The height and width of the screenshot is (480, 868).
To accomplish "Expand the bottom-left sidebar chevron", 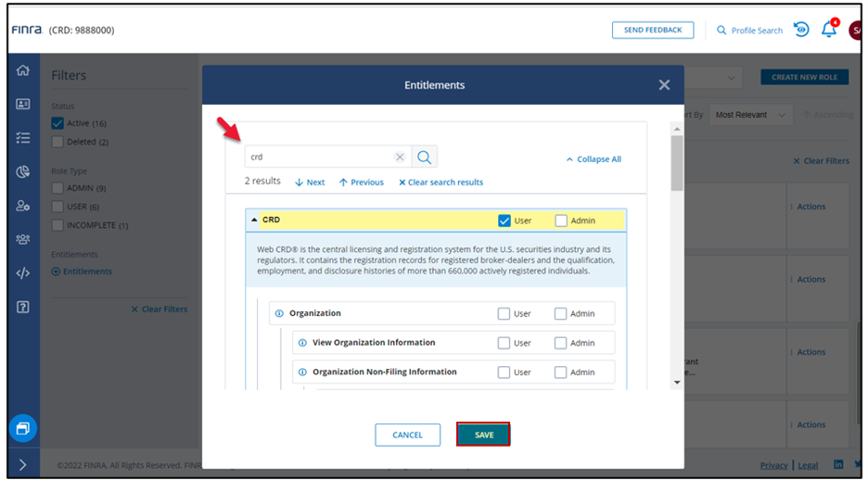I will (23, 464).
